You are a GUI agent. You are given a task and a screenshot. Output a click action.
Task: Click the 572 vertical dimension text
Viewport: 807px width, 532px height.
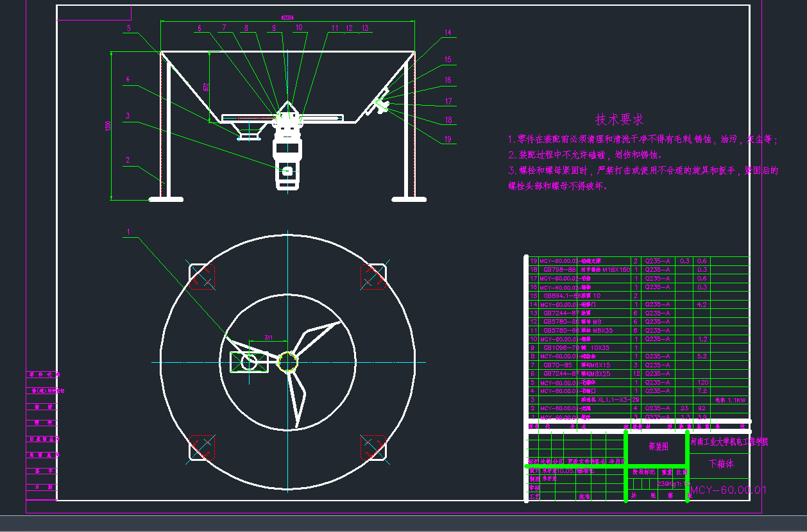[x=206, y=87]
